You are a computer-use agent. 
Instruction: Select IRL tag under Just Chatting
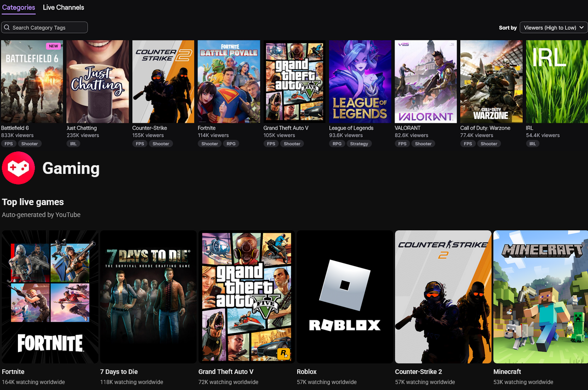73,144
